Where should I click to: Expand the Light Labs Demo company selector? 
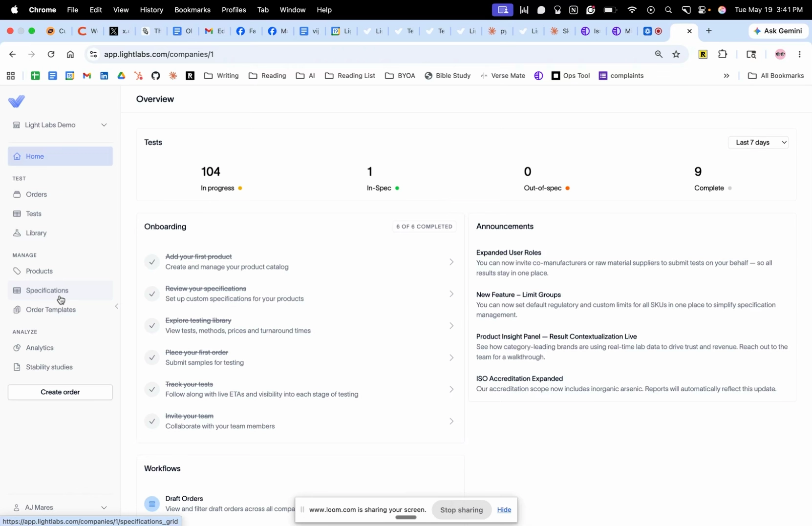click(60, 125)
